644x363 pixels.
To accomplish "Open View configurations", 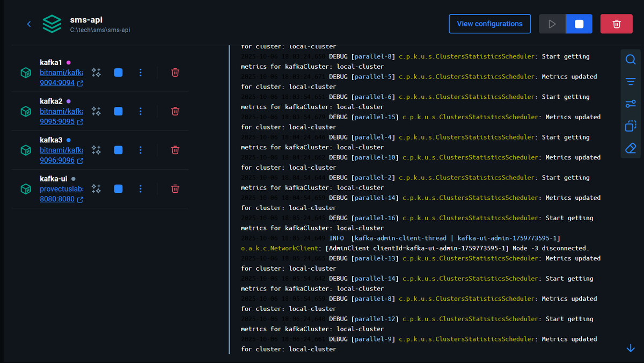I will (x=489, y=24).
